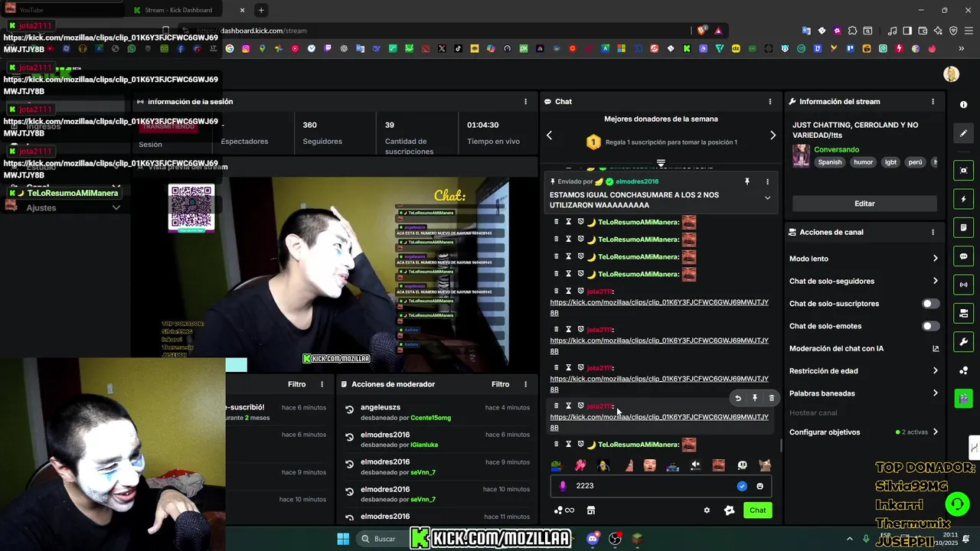Open Filtro in Acciones de moderador

click(x=500, y=384)
